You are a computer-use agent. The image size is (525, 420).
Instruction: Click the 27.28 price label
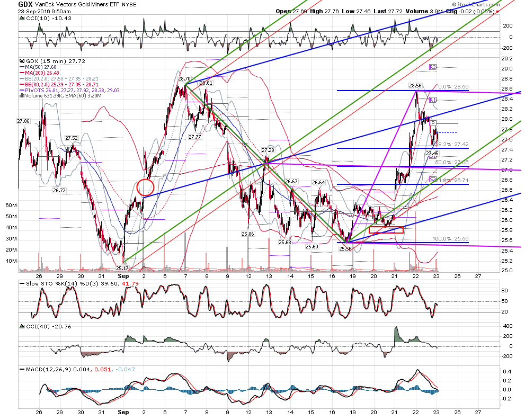point(268,150)
